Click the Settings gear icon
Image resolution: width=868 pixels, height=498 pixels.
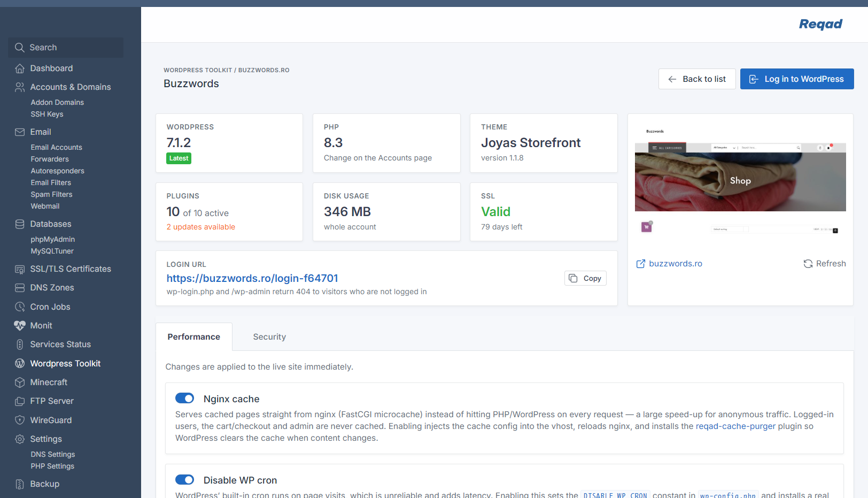(x=20, y=439)
